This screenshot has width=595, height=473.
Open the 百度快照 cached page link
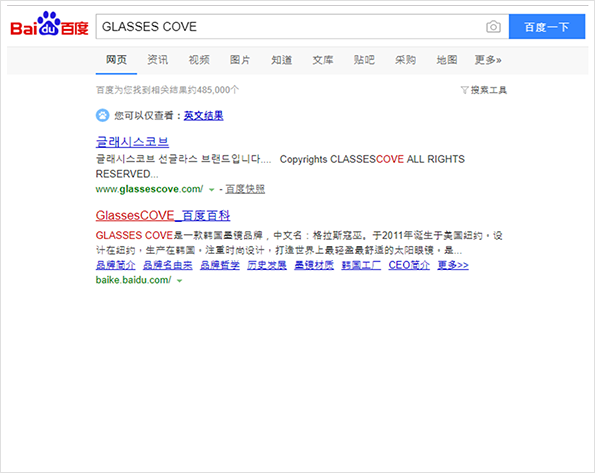(245, 189)
